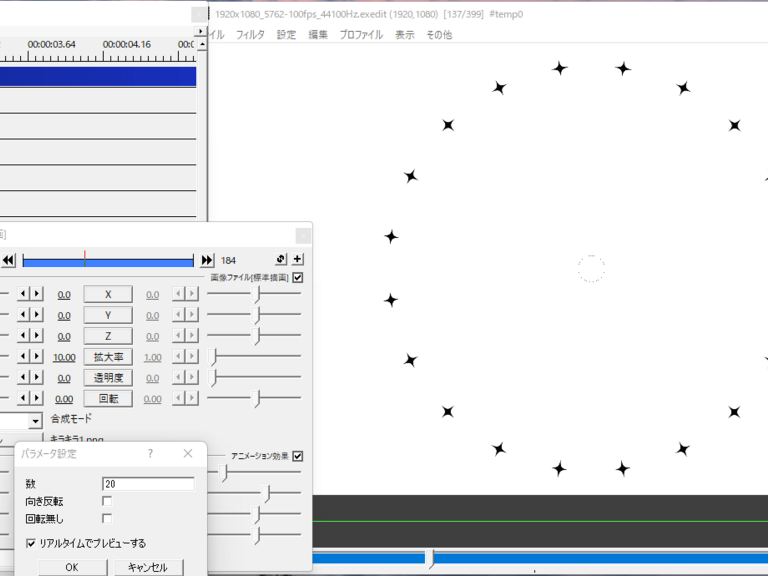Viewport: 768px width, 576px height.
Task: Decrease Z value with left arrow stepper
Action: [x=23, y=336]
